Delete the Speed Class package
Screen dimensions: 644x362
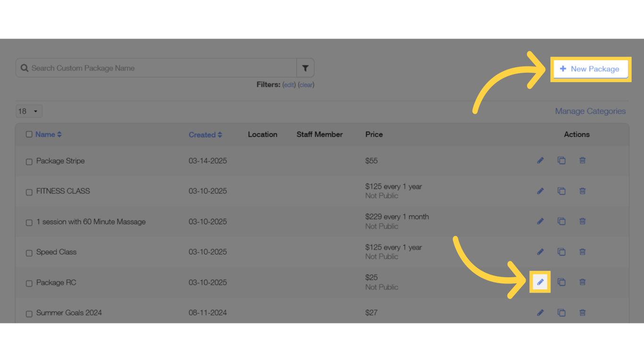(x=582, y=252)
